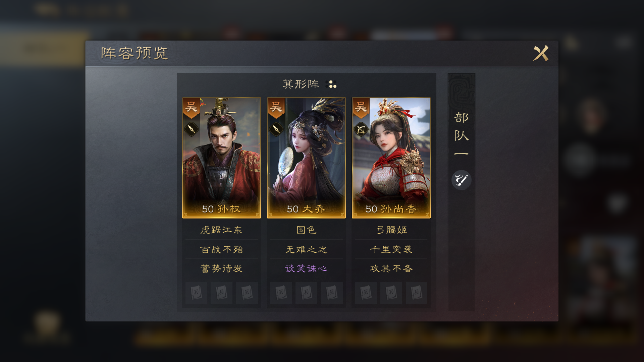This screenshot has width=644, height=362.
Task: Open the first 兵 book slot under 孙权
Action: 196,293
